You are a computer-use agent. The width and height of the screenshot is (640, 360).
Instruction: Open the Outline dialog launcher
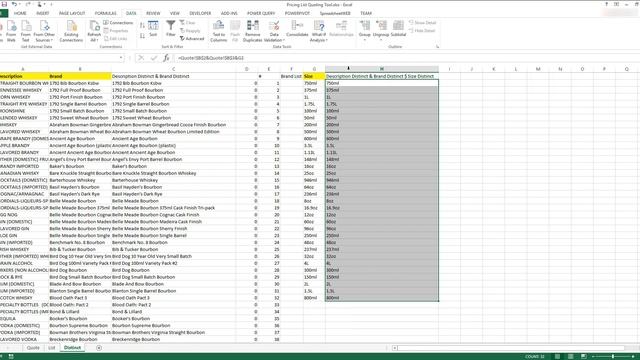438,47
